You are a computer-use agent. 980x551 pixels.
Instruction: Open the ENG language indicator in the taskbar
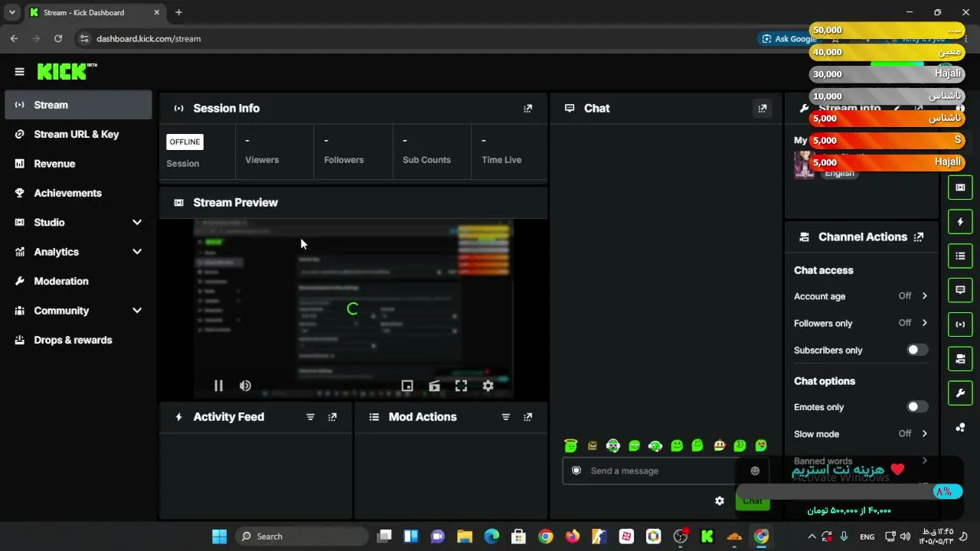pos(867,536)
